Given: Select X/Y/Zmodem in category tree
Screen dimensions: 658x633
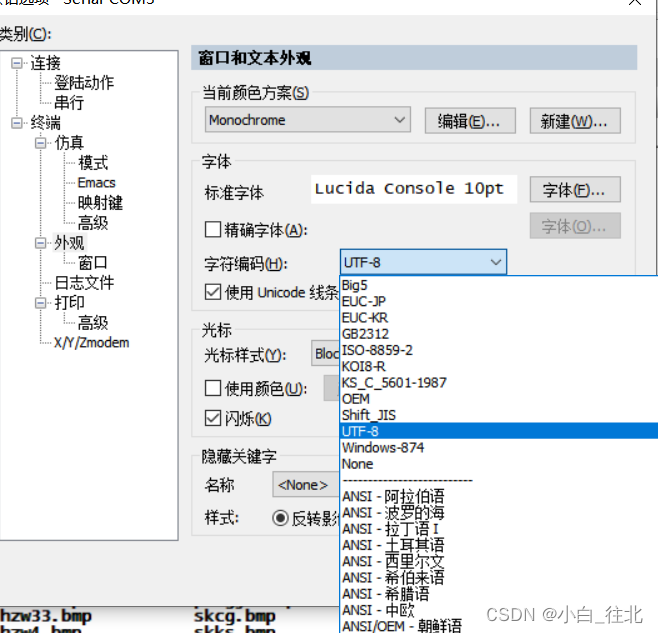Looking at the screenshot, I should (91, 343).
